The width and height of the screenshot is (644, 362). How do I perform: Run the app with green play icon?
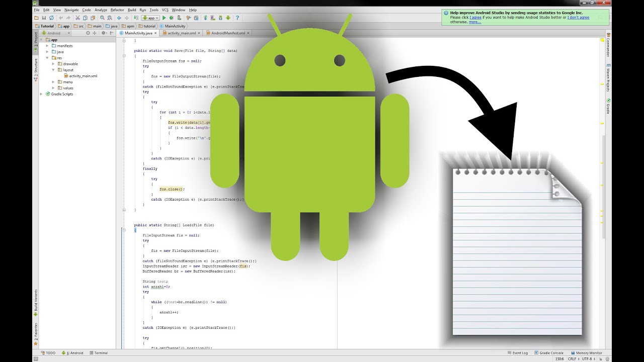164,18
